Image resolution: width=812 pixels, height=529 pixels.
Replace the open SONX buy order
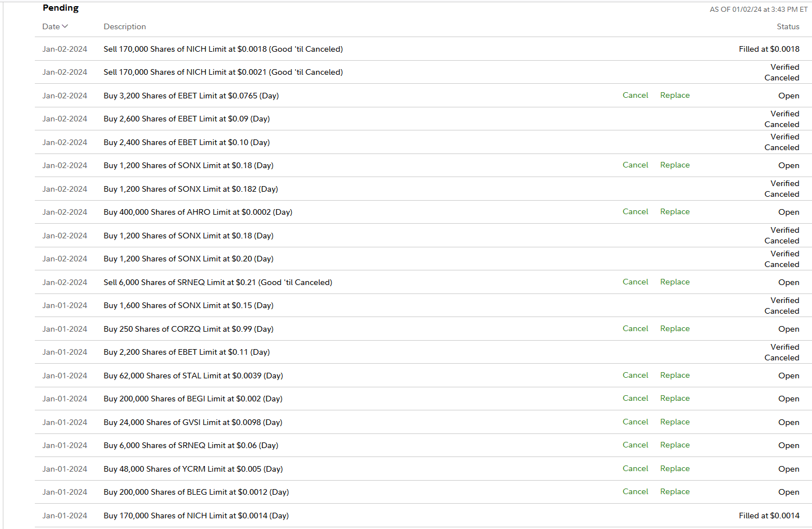click(x=674, y=165)
